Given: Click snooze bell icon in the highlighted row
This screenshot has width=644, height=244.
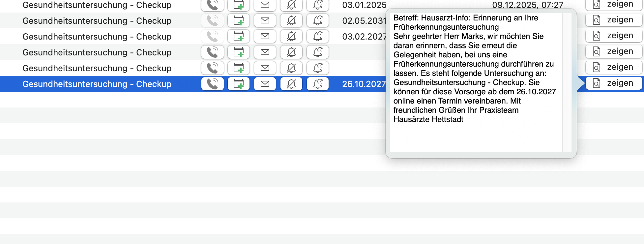Looking at the screenshot, I should (318, 84).
